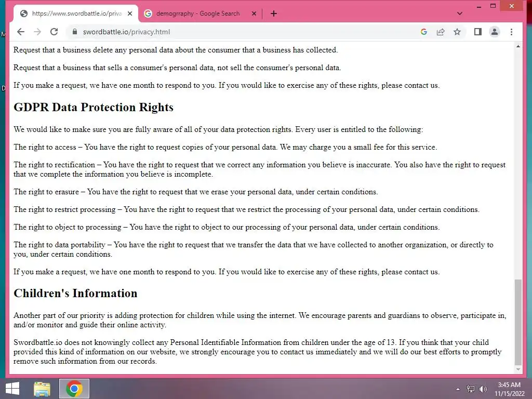Click the vertical scrollbar thumb
The width and height of the screenshot is (532, 399).
coord(518,322)
